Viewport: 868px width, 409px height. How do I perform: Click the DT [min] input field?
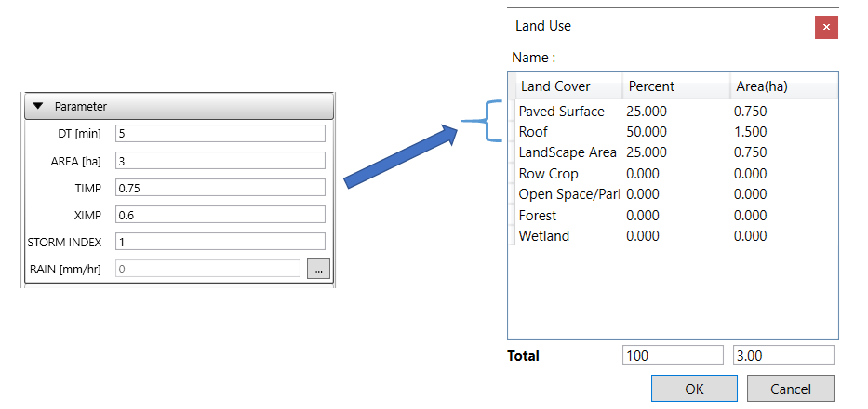[x=220, y=134]
